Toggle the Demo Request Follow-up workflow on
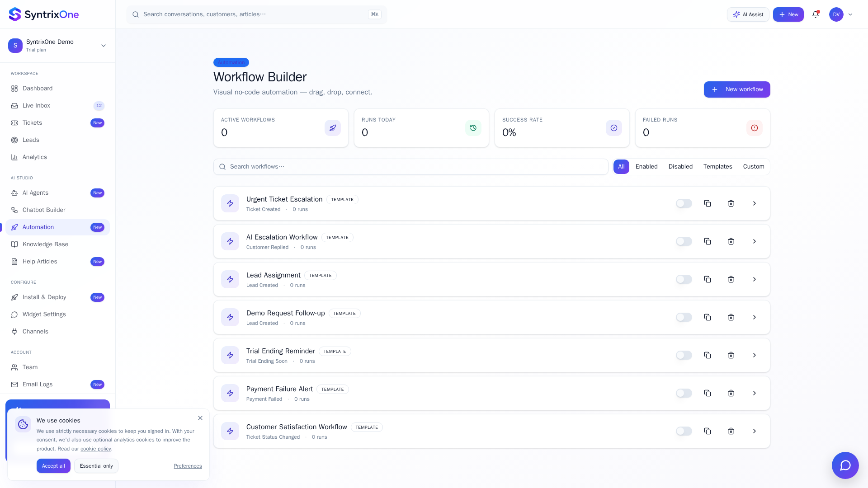868x488 pixels. (x=684, y=317)
